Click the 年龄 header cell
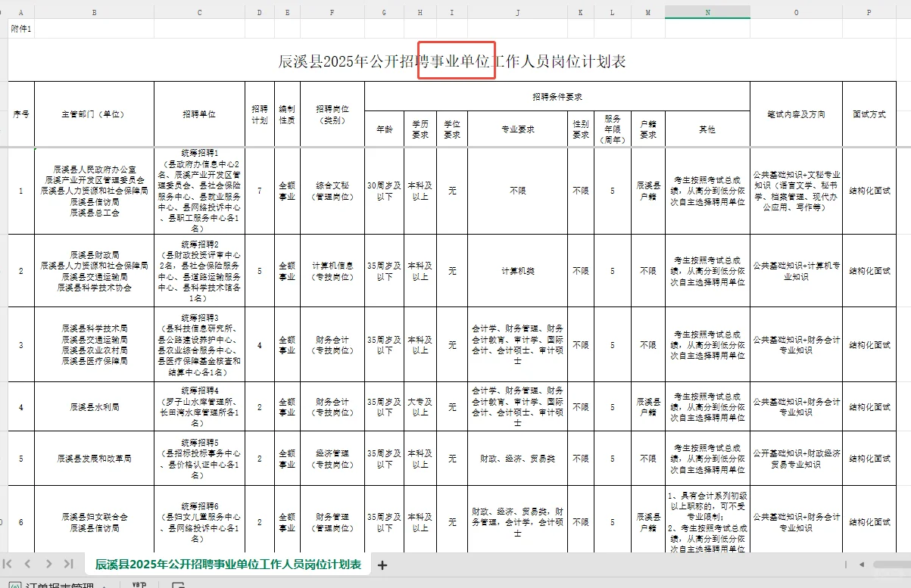 [x=384, y=129]
